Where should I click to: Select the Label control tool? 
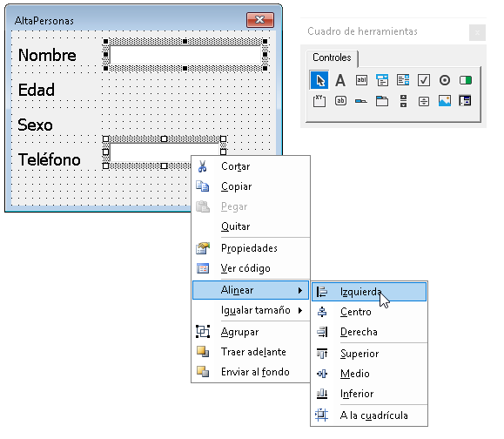[x=340, y=80]
